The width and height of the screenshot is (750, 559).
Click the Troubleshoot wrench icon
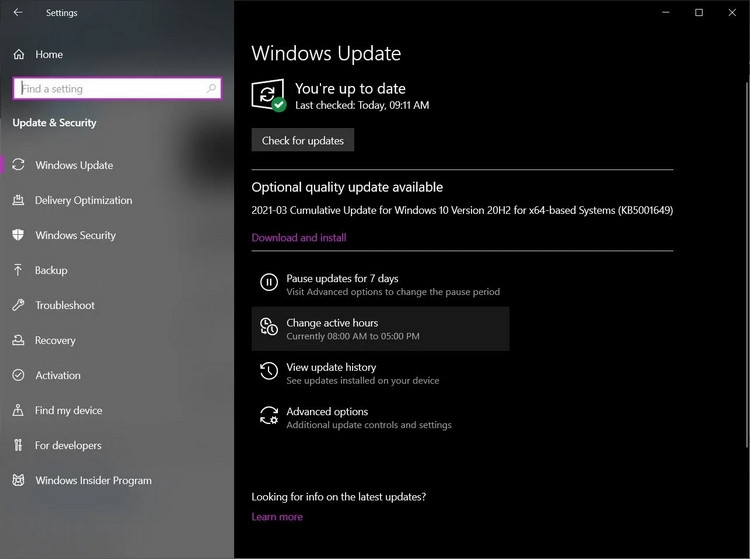click(x=18, y=305)
